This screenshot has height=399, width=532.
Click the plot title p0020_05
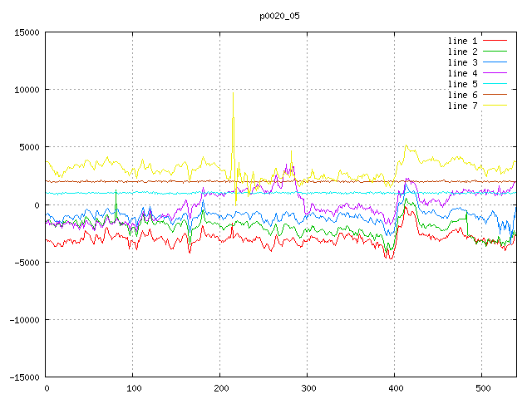click(x=279, y=17)
